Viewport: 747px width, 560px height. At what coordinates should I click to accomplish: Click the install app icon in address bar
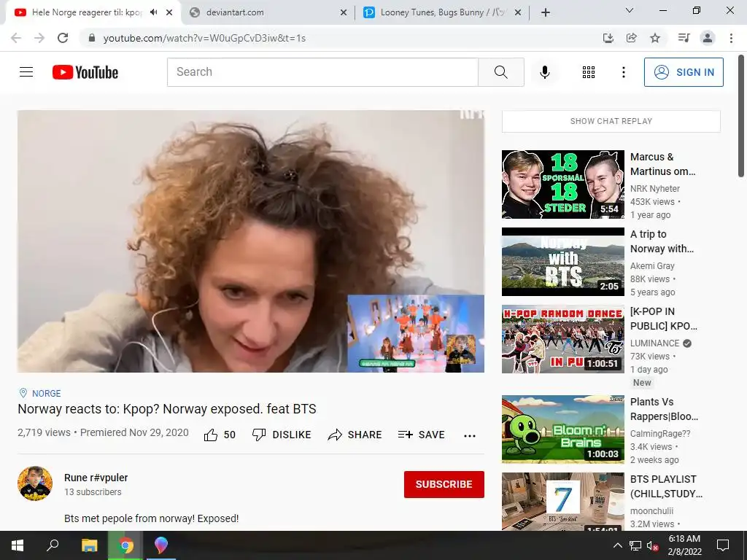(608, 38)
